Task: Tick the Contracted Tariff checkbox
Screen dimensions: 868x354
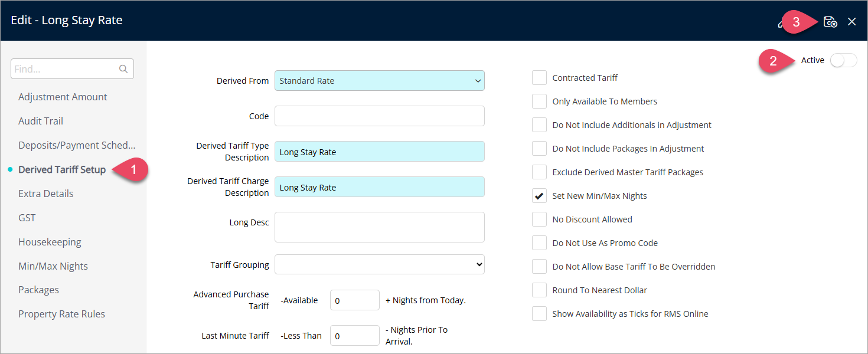Action: [x=539, y=78]
